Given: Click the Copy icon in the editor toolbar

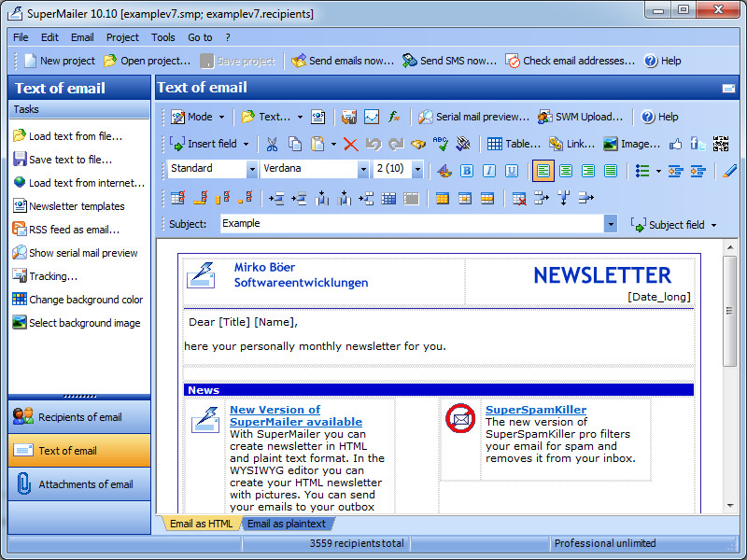Looking at the screenshot, I should tap(295, 144).
